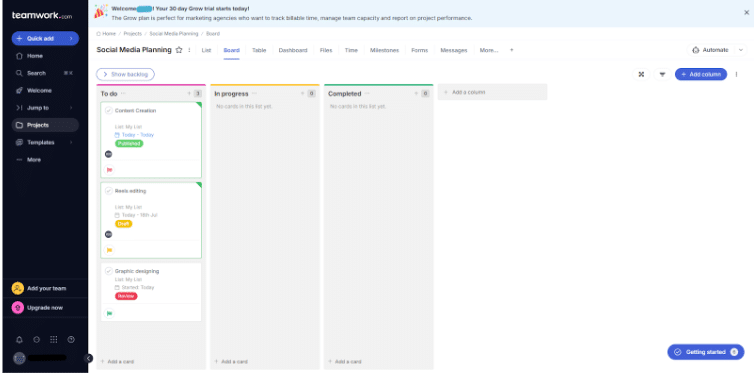Toggle fullscreen board view icon
Screen dimensions: 754x375
641,74
